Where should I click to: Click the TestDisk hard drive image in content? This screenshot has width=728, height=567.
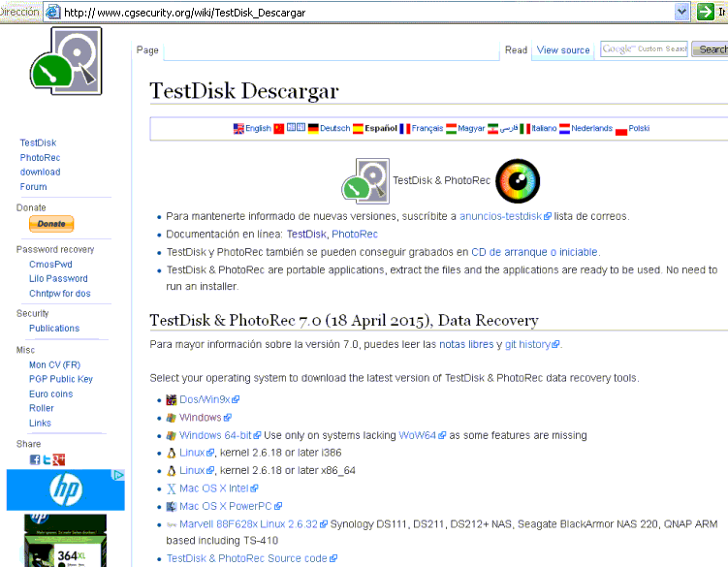tap(365, 181)
